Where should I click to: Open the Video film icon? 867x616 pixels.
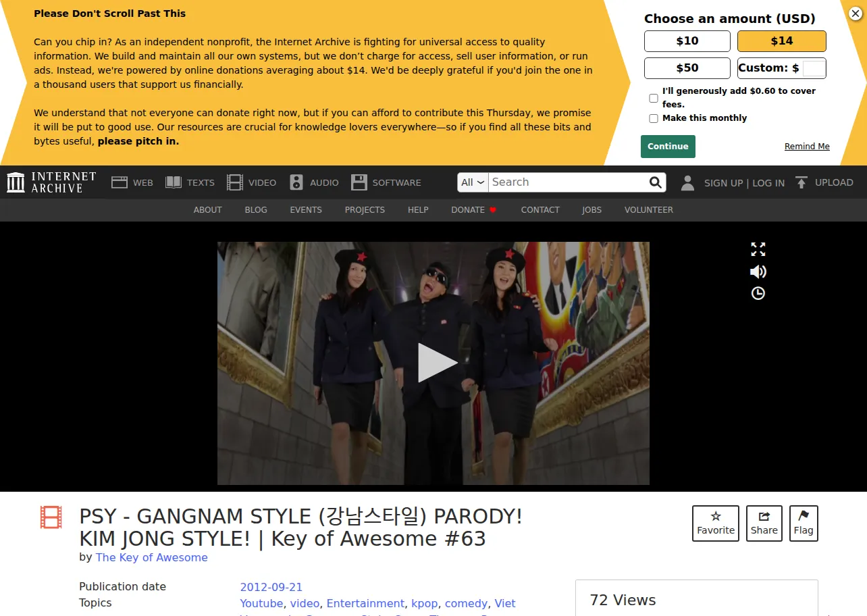(x=235, y=182)
